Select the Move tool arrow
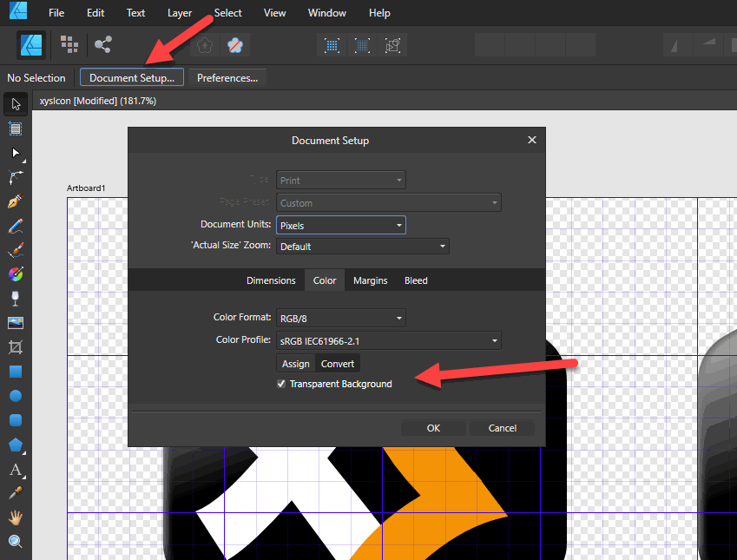Screen dimensions: 737x560 tap(16, 104)
